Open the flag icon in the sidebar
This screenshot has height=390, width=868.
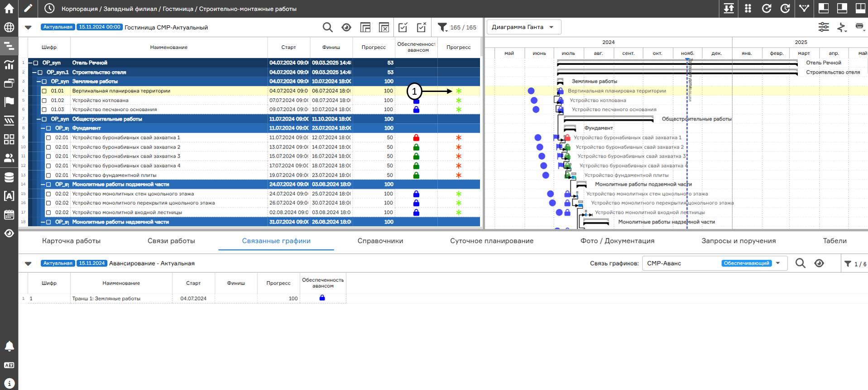click(9, 102)
